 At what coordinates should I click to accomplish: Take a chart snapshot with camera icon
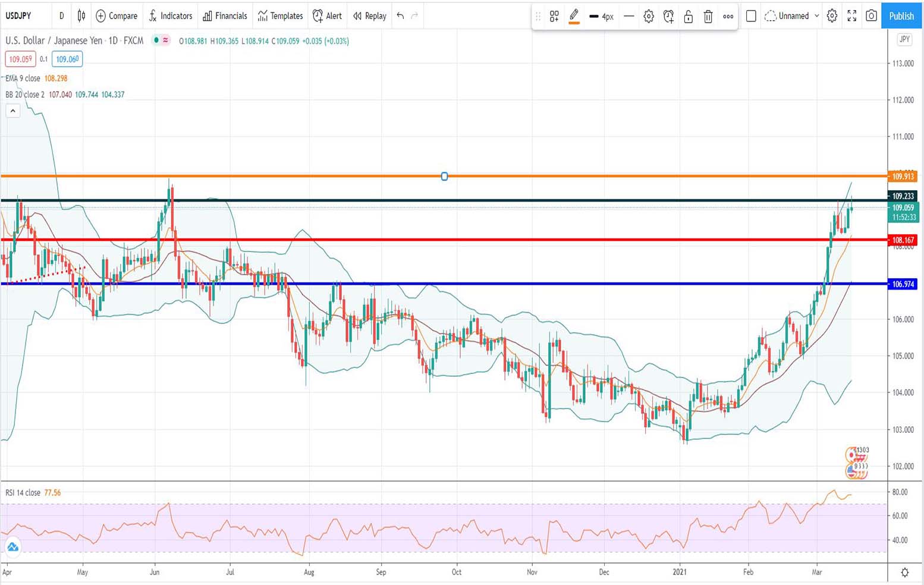tap(871, 16)
